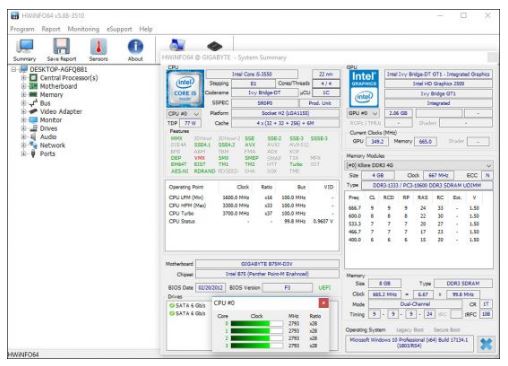
Task: Click the Intel Graphics GPU logo
Action: 363,89
